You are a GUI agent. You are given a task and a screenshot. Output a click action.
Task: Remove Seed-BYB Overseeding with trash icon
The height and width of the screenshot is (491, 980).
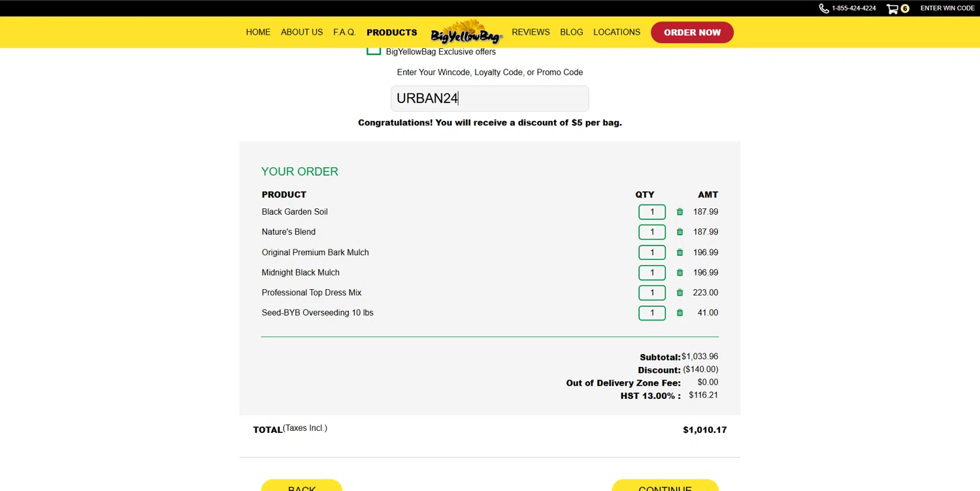pos(679,313)
